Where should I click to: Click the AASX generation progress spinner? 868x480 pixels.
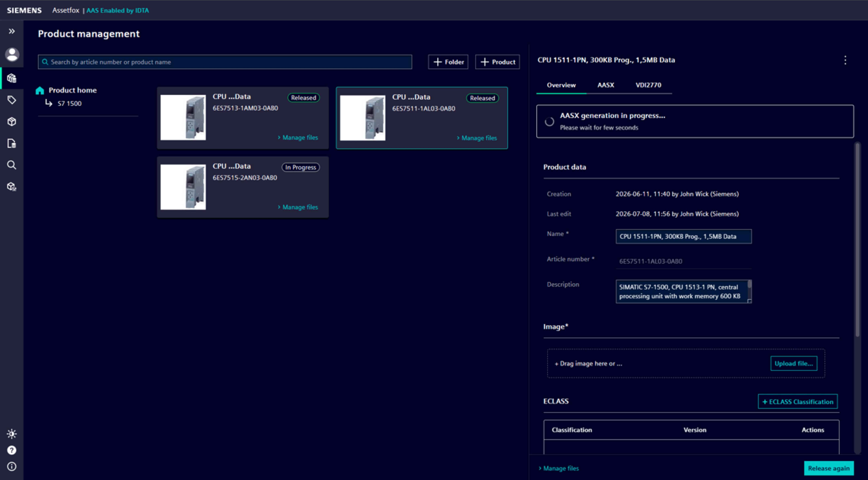click(x=549, y=122)
